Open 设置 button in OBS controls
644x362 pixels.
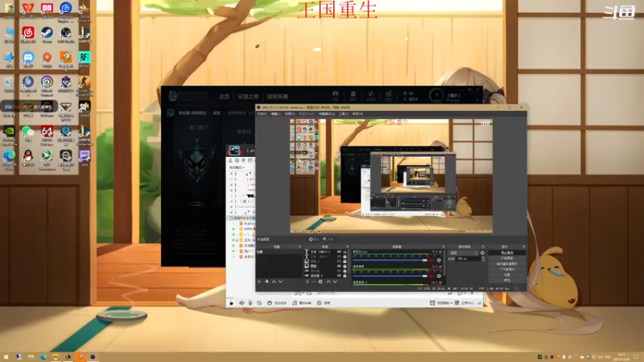tap(507, 274)
